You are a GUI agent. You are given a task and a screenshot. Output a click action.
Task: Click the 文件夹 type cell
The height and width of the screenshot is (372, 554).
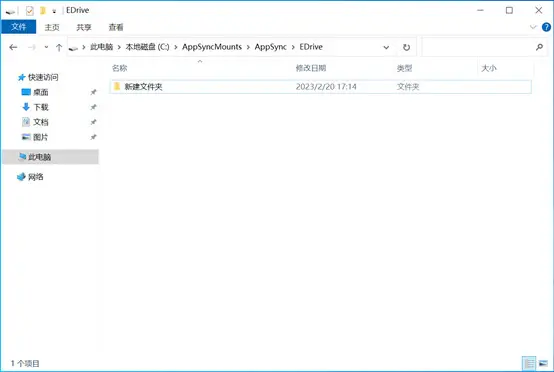point(408,87)
